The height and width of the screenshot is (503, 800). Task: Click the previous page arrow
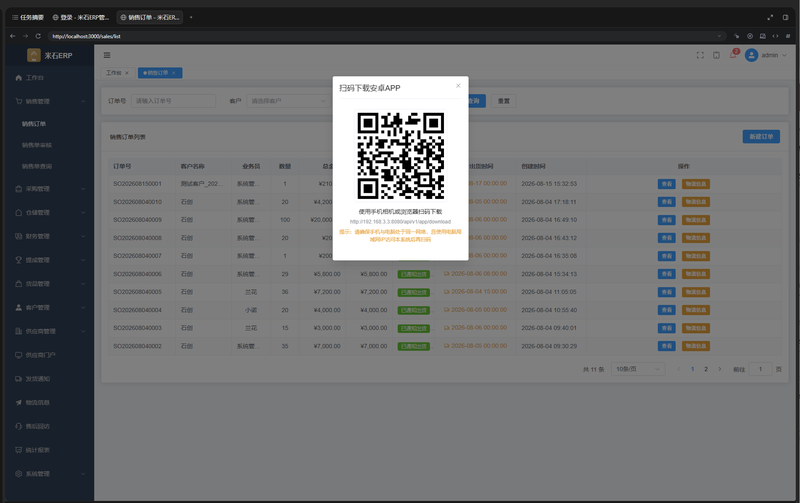(x=679, y=369)
